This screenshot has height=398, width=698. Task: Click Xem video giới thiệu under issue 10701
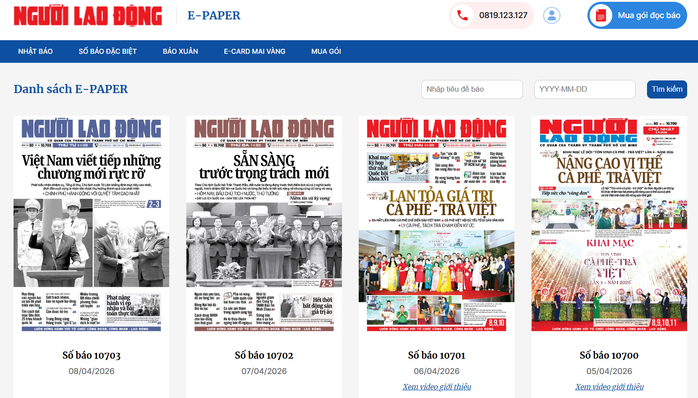(x=437, y=386)
